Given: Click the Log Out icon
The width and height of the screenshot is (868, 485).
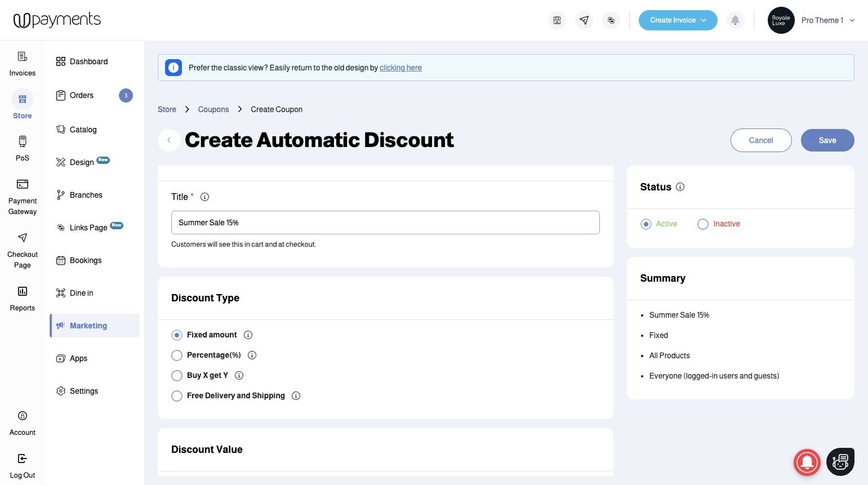Looking at the screenshot, I should [x=23, y=459].
